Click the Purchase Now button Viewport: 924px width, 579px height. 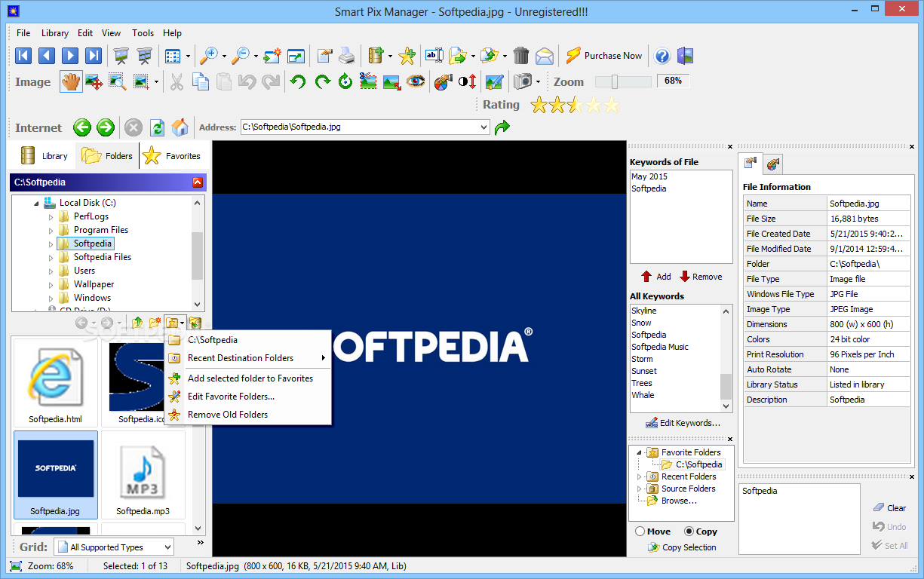coord(603,56)
